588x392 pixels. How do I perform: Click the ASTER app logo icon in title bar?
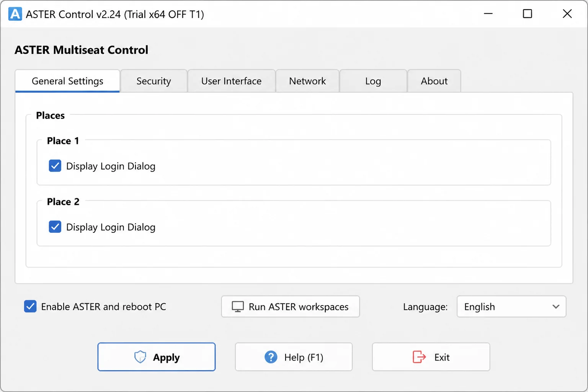pyautogui.click(x=15, y=14)
